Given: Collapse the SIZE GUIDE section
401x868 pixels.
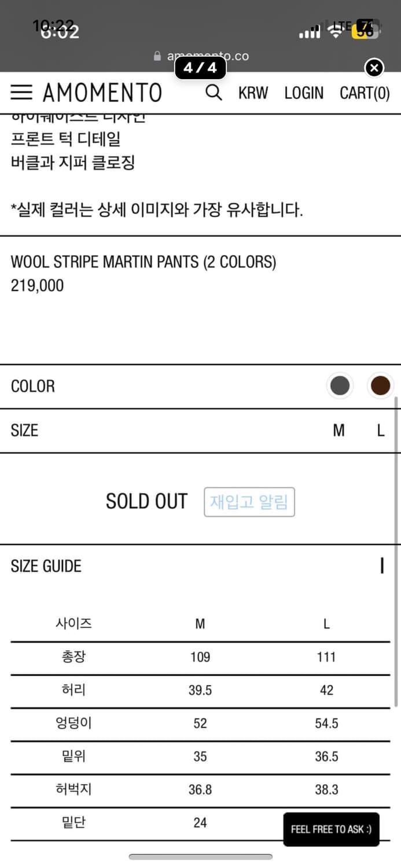Looking at the screenshot, I should pyautogui.click(x=382, y=566).
